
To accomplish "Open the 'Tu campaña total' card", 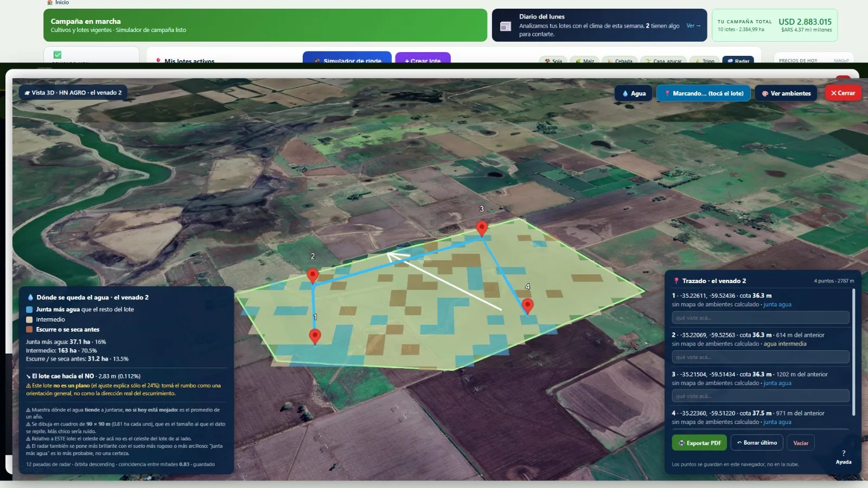I will click(774, 25).
